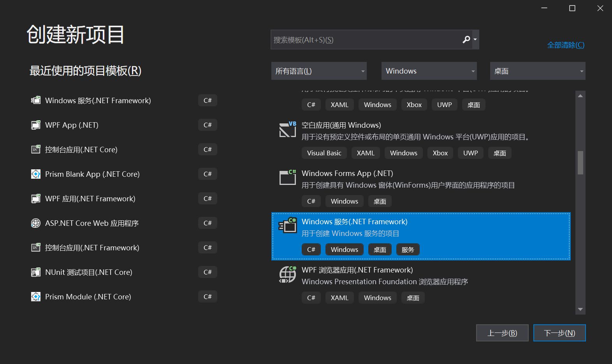Open search options dropdown arrow
Viewport: 612px width, 364px height.
point(475,39)
